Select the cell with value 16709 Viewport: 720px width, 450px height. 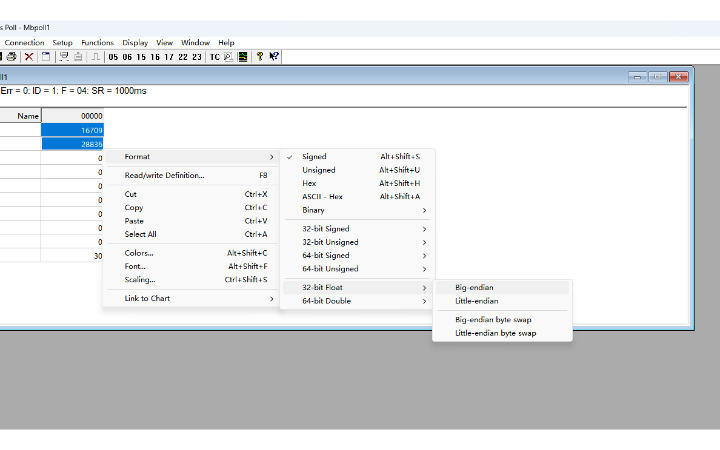[73, 130]
